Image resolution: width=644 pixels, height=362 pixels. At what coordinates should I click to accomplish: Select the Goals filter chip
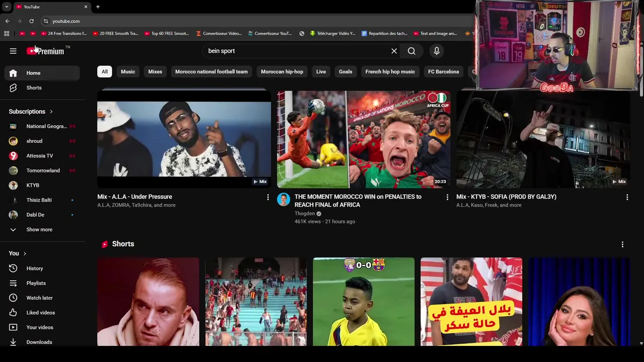tap(346, 71)
